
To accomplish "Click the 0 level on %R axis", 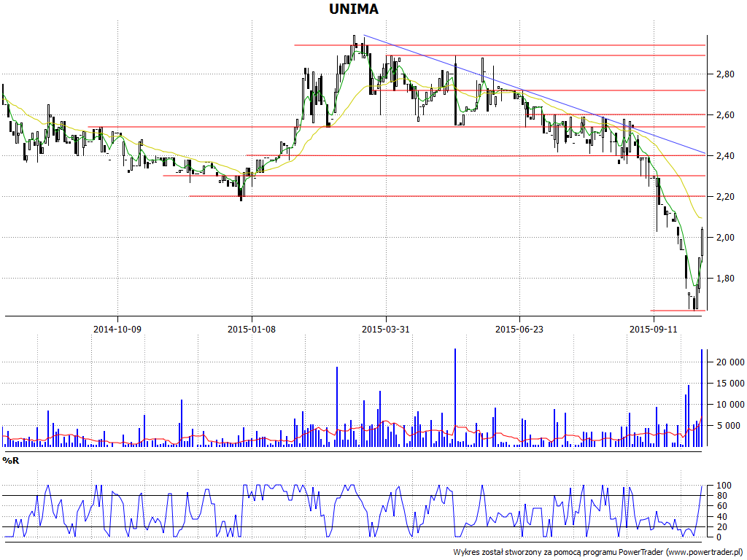I will click(719, 537).
